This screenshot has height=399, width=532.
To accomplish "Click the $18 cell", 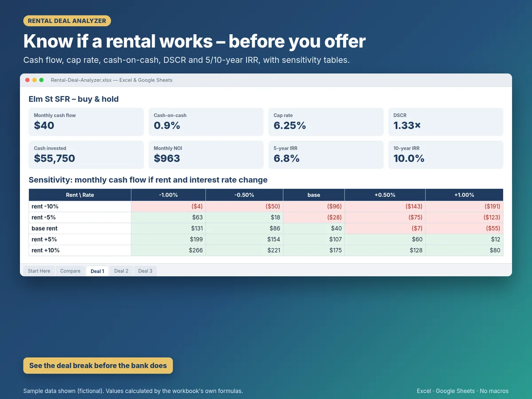I will click(x=244, y=217).
